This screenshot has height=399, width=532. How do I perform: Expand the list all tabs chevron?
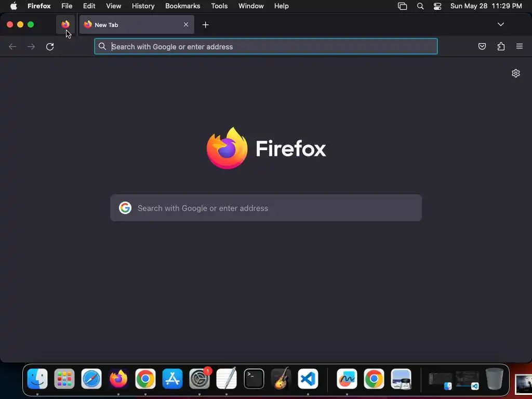click(500, 24)
